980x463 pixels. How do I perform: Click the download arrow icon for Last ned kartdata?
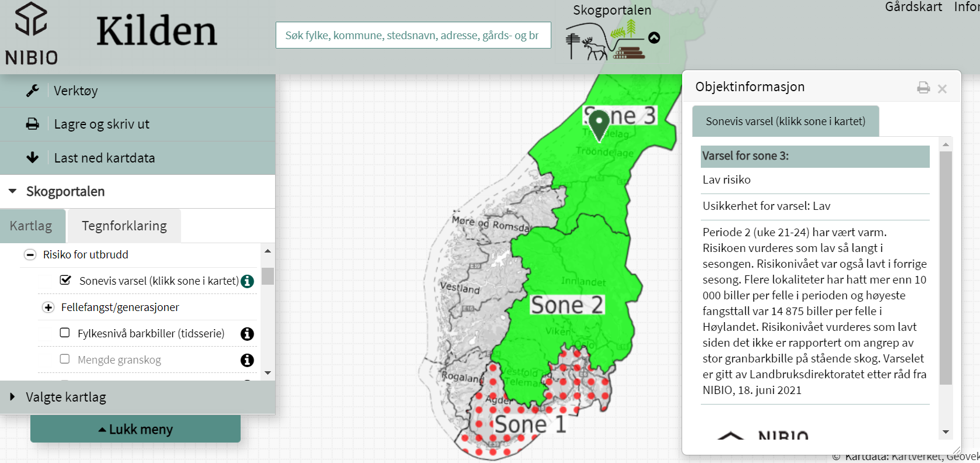click(x=33, y=157)
